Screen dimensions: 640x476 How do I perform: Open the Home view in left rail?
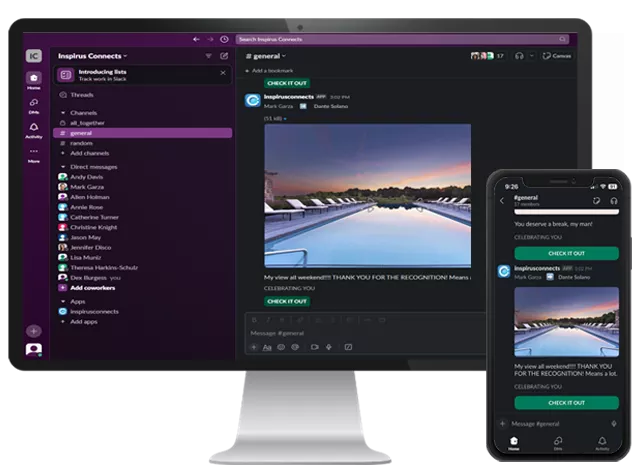34,79
